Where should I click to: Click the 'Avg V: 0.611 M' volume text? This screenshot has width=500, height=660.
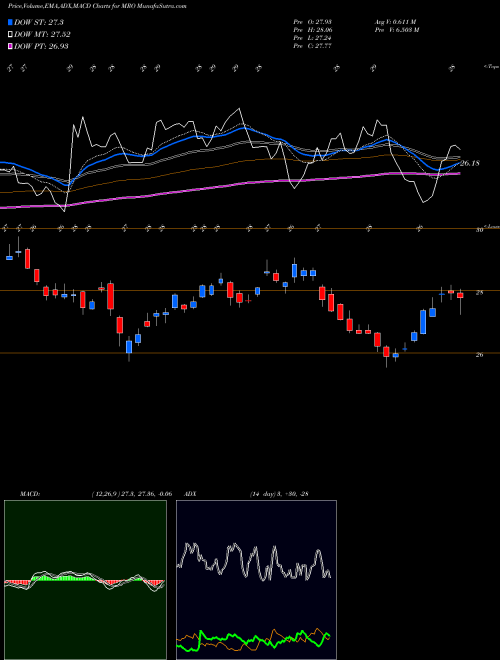pyautogui.click(x=395, y=22)
